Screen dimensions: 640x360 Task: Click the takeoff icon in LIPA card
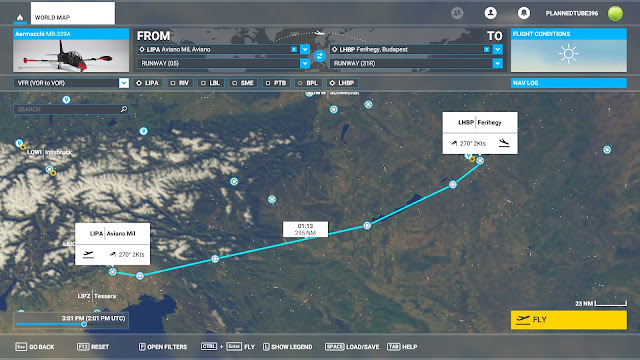click(88, 254)
